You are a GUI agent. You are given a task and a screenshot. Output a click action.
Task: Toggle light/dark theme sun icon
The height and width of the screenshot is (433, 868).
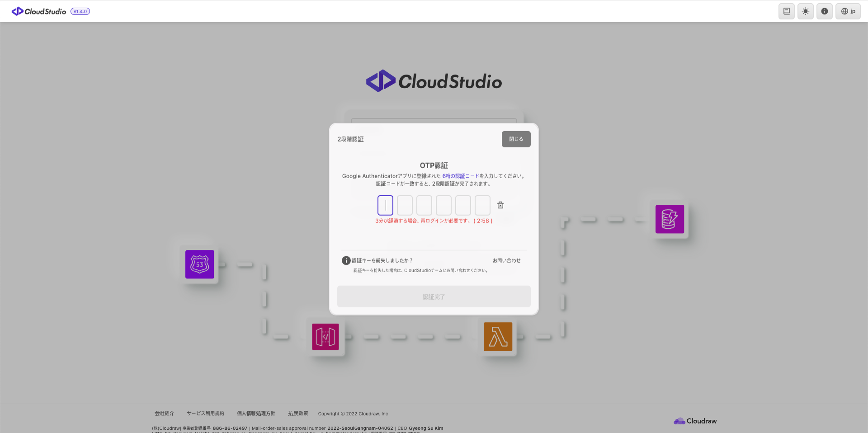(806, 11)
